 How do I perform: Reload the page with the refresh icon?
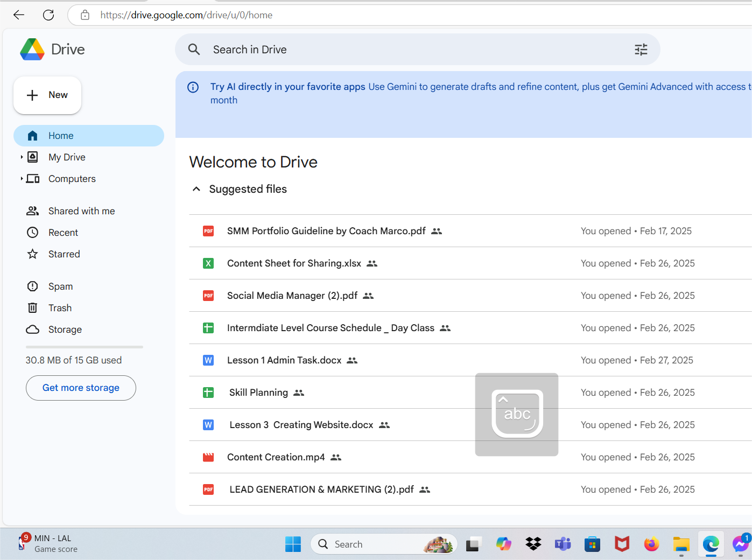click(x=48, y=15)
